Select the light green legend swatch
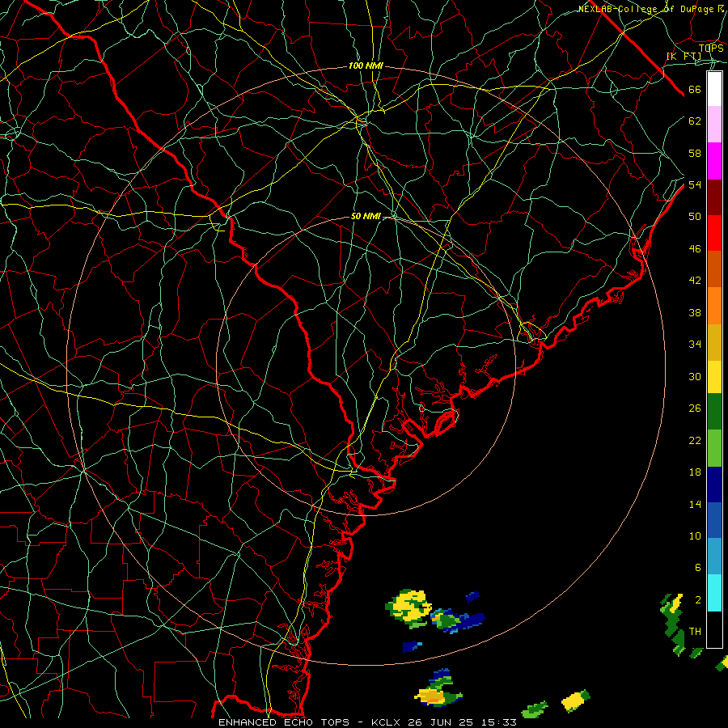 pyautogui.click(x=714, y=448)
